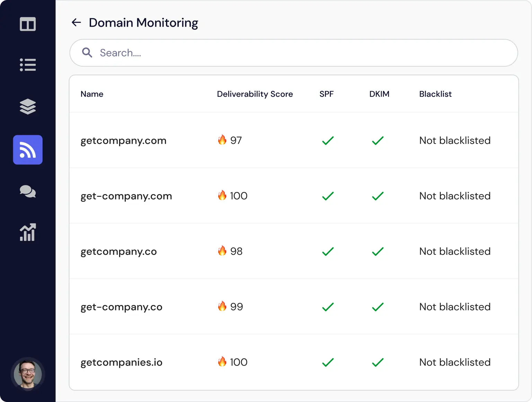Open the chat bubbles icon in sidebar
This screenshot has height=402, width=532.
(28, 191)
